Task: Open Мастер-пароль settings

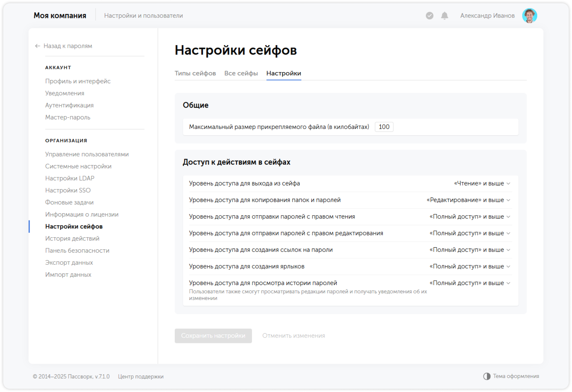Action: coord(67,117)
